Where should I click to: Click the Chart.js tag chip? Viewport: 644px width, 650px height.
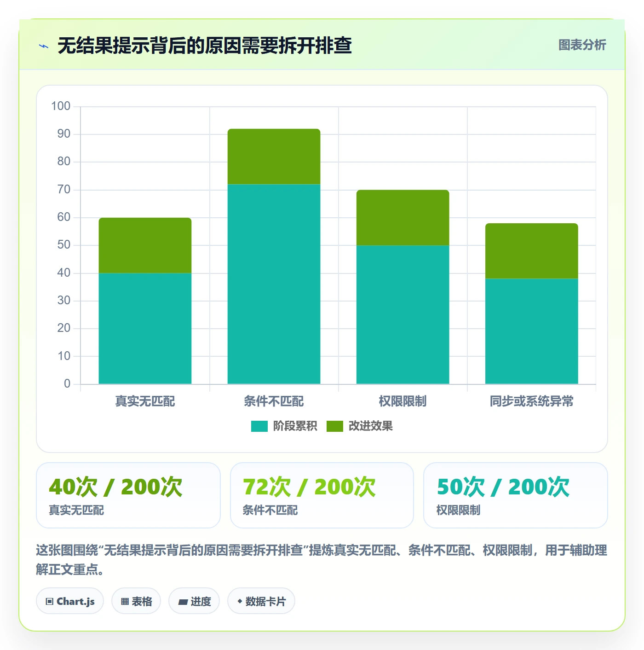coord(70,601)
